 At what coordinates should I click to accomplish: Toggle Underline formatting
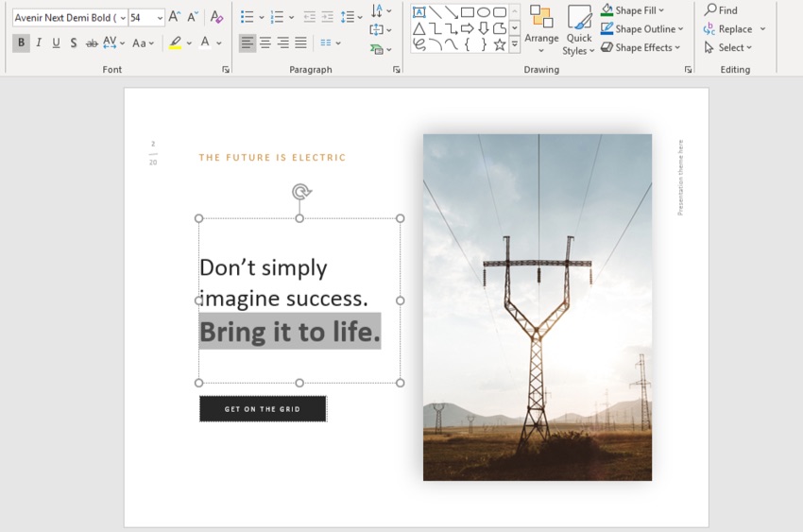[56, 43]
